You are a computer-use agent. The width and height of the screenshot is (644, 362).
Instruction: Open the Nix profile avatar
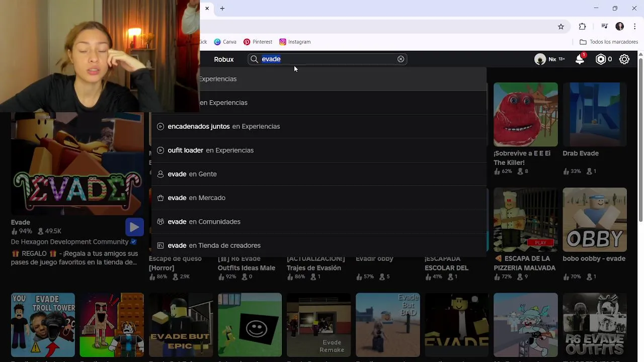click(540, 59)
